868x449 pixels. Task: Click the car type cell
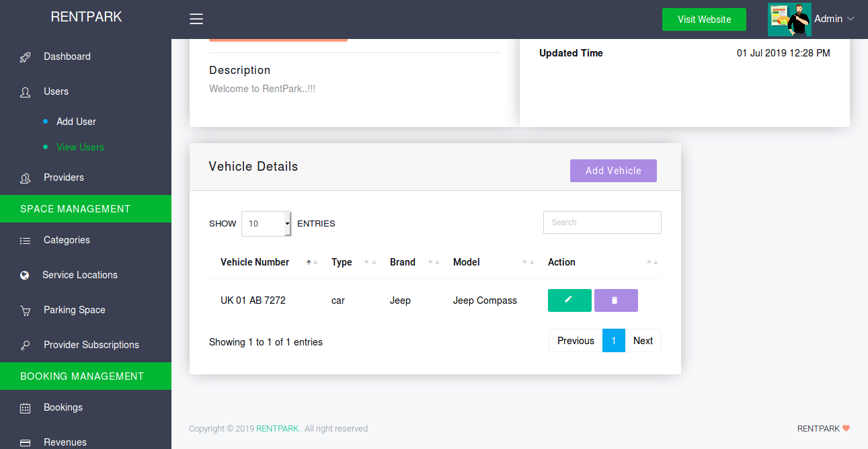click(x=338, y=300)
